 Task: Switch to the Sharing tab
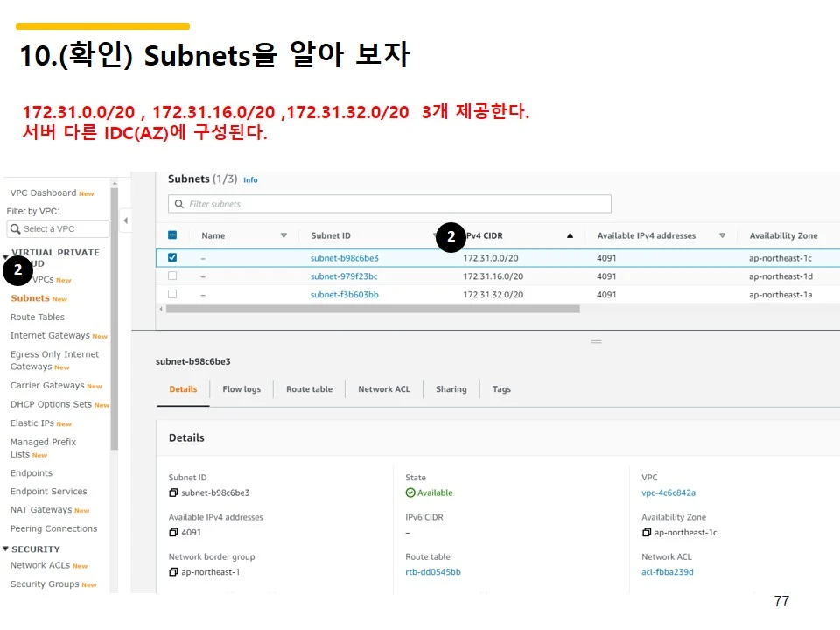(451, 388)
